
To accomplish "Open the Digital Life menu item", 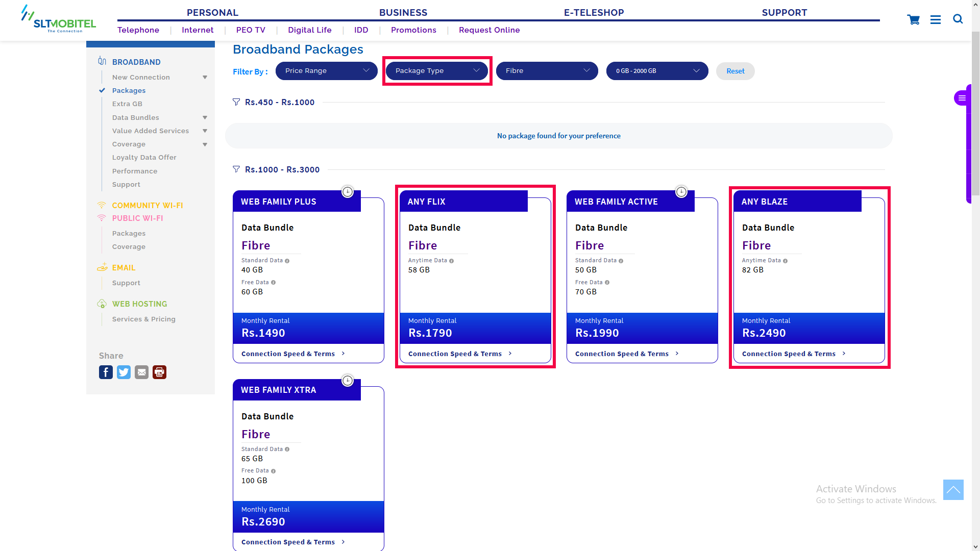I will pyautogui.click(x=310, y=30).
